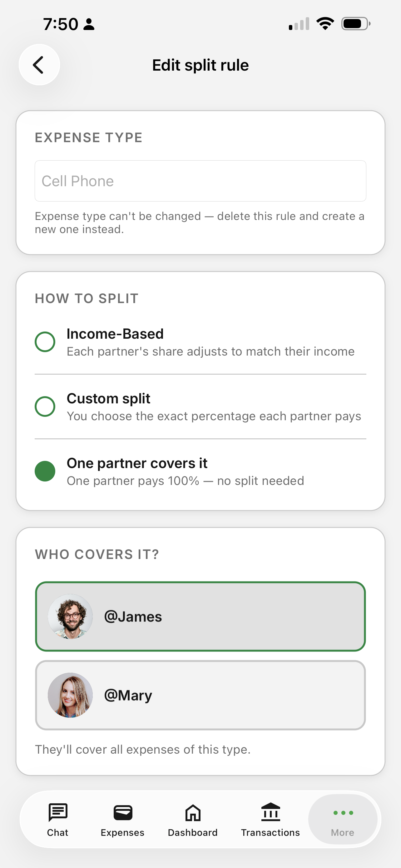Viewport: 401px width, 868px height.
Task: Tap the Edit split rule title
Action: (x=200, y=65)
